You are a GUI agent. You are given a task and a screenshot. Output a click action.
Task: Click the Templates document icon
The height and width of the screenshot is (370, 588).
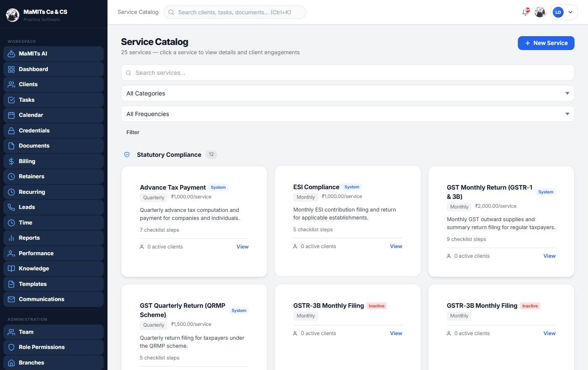[x=11, y=284]
